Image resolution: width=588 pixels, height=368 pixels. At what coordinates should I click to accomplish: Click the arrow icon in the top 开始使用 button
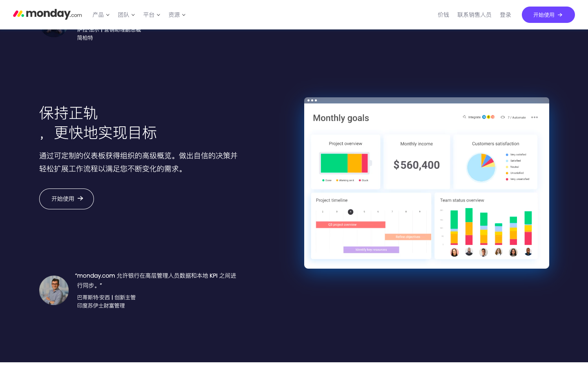pyautogui.click(x=560, y=15)
